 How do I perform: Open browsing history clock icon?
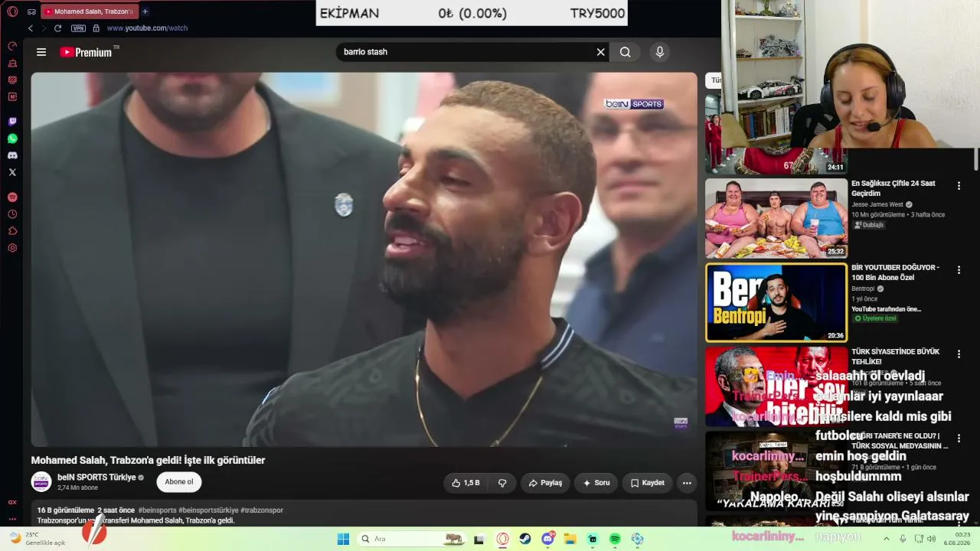tap(12, 214)
